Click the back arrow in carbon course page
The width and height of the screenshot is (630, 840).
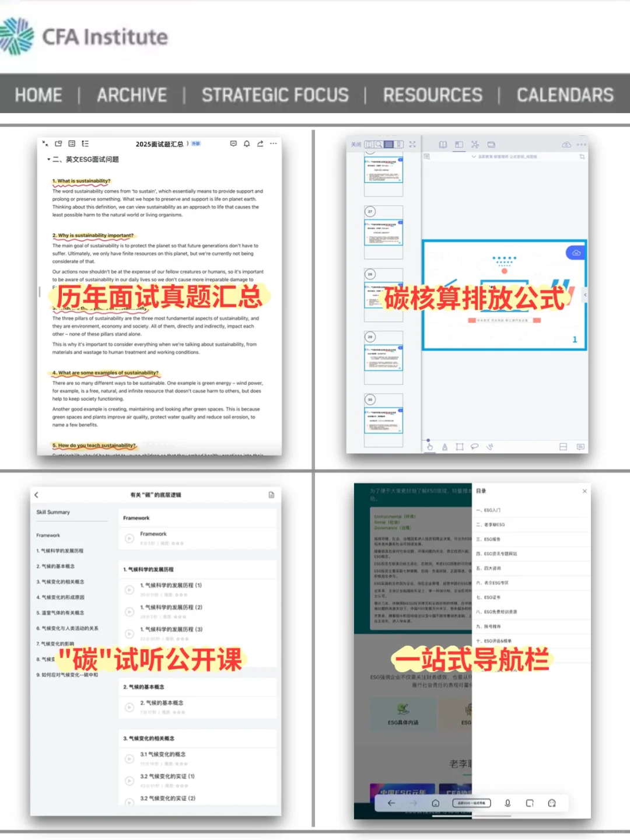pos(36,495)
